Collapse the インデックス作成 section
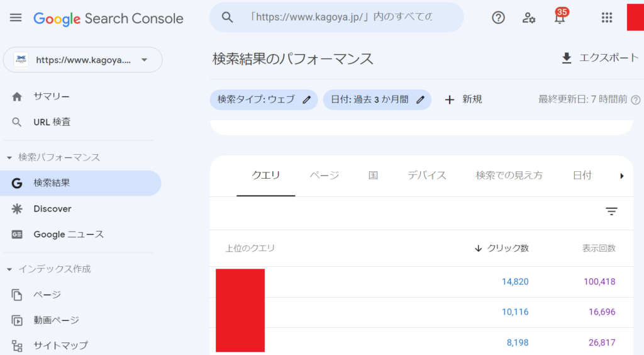This screenshot has width=644, height=355. click(9, 269)
